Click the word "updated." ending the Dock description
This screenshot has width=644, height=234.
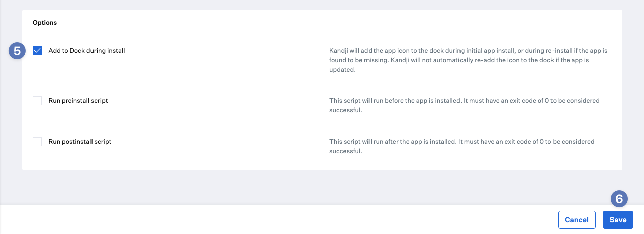342,70
